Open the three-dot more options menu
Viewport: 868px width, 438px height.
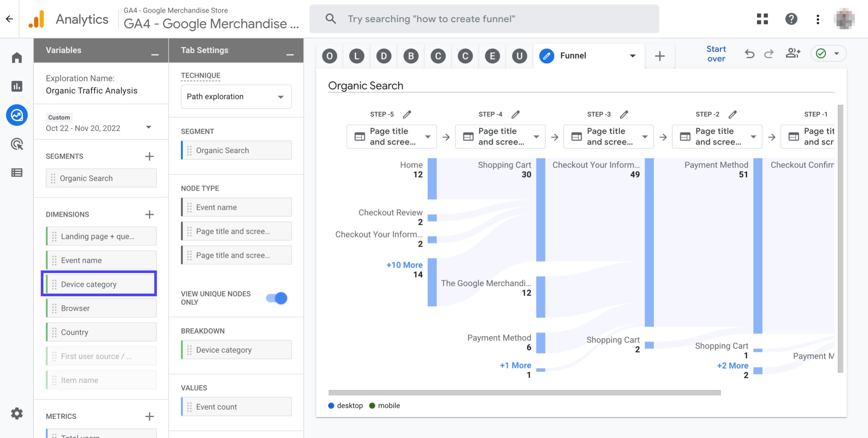tap(818, 19)
